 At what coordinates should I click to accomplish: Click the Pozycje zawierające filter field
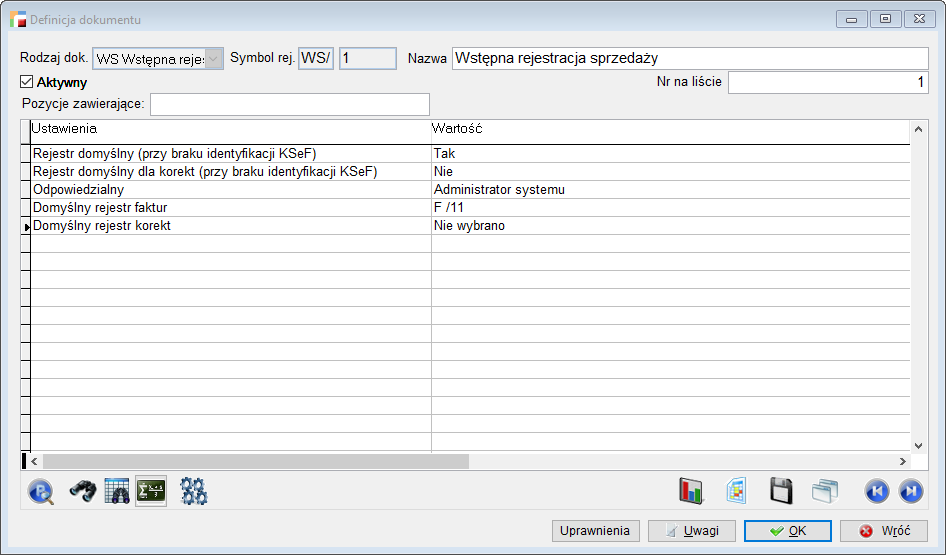pos(289,104)
